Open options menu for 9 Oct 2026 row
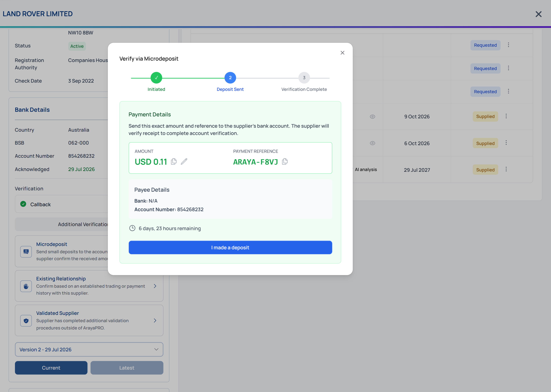551x392 pixels. tap(506, 116)
